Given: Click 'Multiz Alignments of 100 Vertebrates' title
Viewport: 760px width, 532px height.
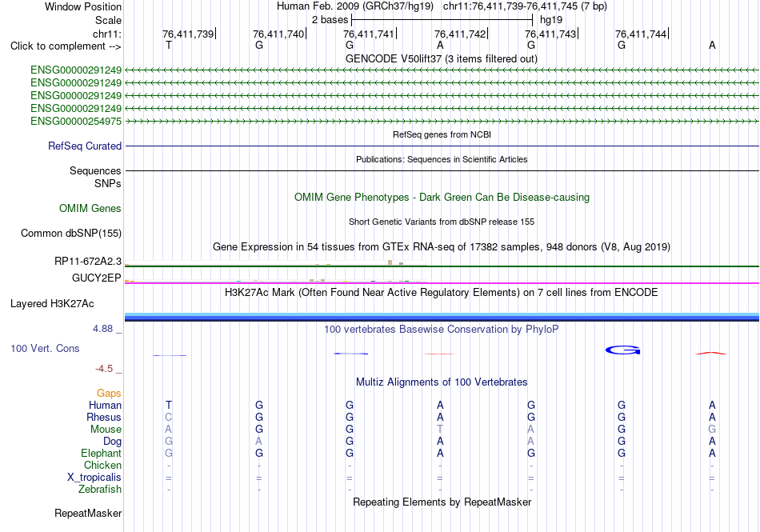Looking at the screenshot, I should pyautogui.click(x=442, y=382).
